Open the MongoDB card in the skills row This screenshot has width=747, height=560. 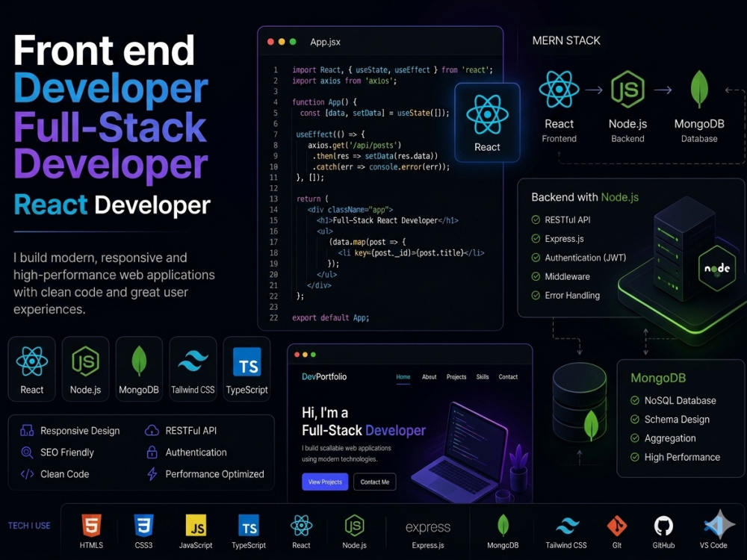click(139, 369)
